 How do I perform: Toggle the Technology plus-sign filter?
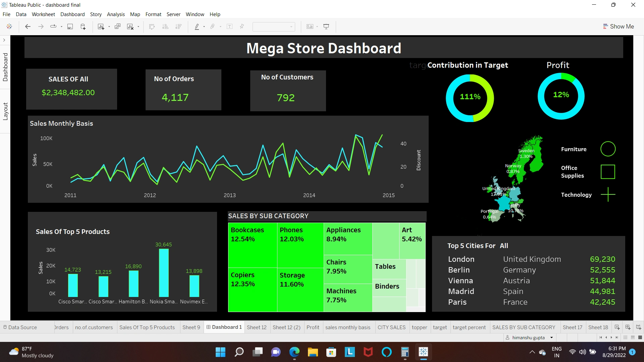608,194
